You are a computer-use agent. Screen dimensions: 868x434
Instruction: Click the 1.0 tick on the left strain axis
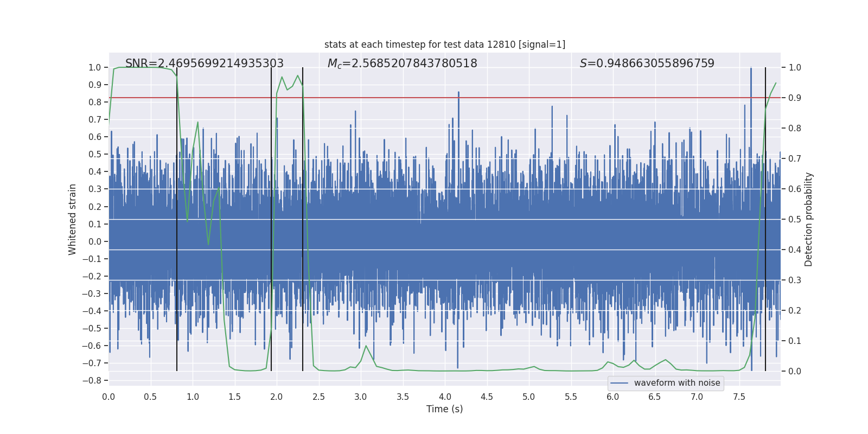[94, 68]
